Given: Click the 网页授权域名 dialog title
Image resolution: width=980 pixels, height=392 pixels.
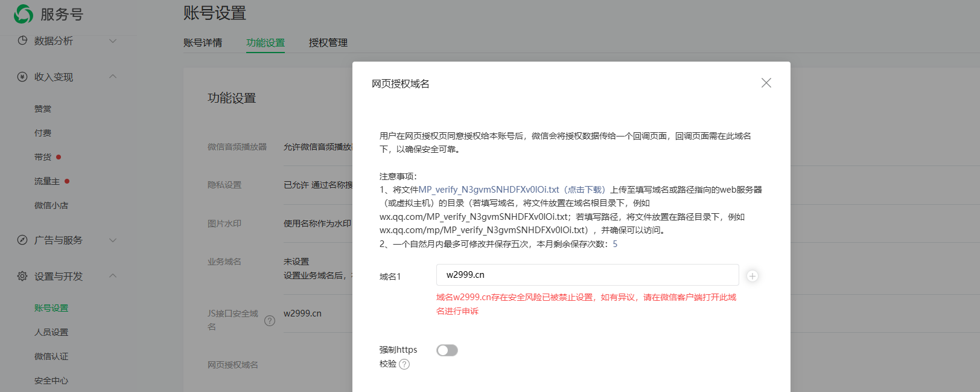Looking at the screenshot, I should 401,83.
